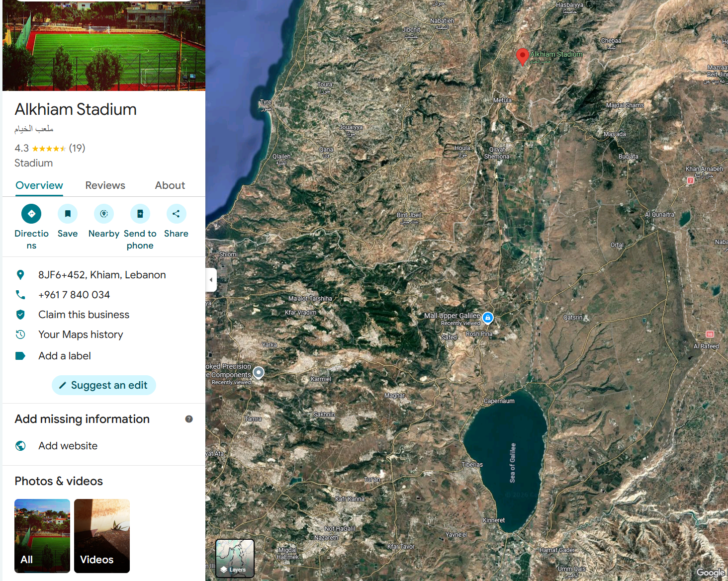728x581 pixels.
Task: Open the 19 reviews count
Action: click(x=77, y=148)
